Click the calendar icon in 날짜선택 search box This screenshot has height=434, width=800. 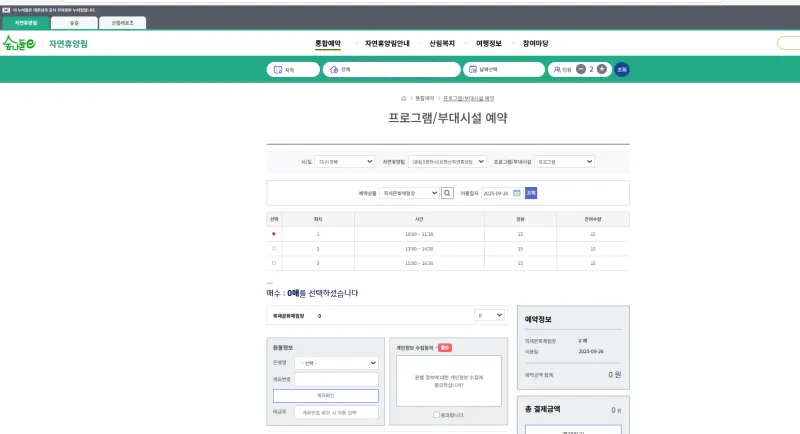(x=473, y=70)
